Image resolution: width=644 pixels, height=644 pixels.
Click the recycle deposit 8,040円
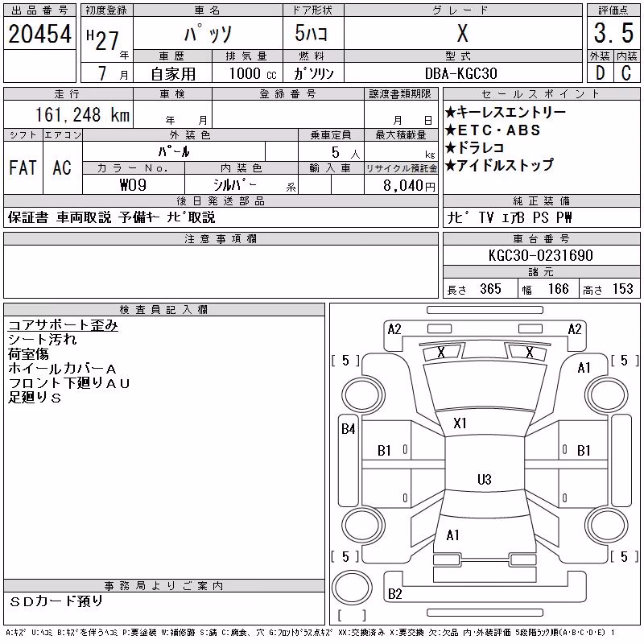[x=409, y=186]
